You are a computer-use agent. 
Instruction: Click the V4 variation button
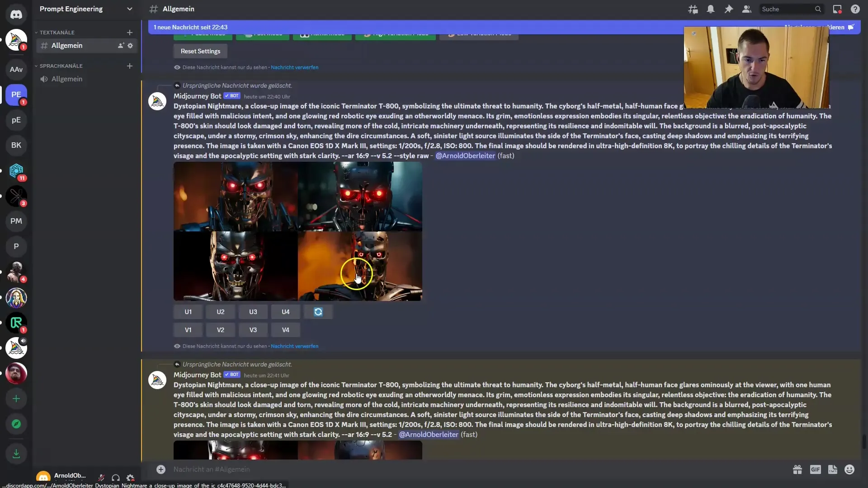point(285,329)
